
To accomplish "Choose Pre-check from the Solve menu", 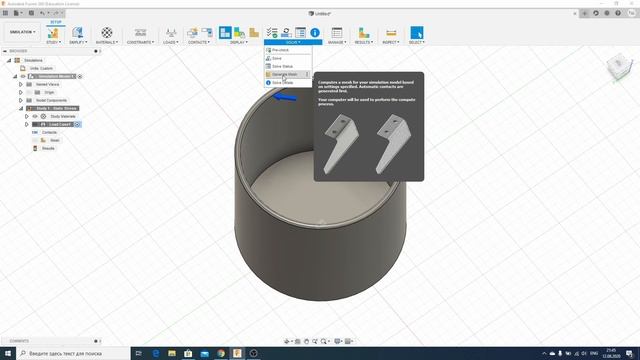I will coord(288,50).
